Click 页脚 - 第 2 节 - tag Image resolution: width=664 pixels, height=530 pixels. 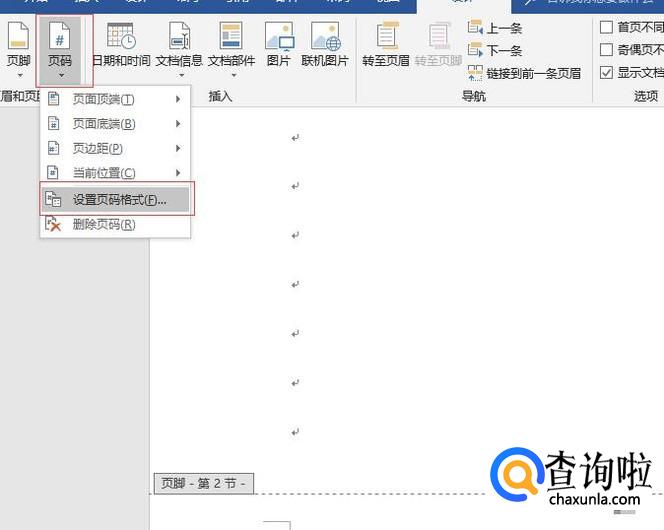[204, 483]
